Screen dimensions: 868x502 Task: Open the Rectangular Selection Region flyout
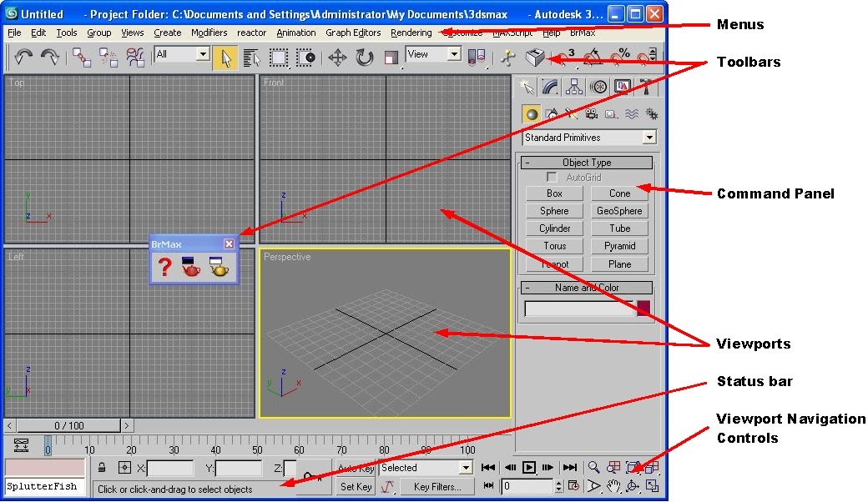pyautogui.click(x=279, y=58)
